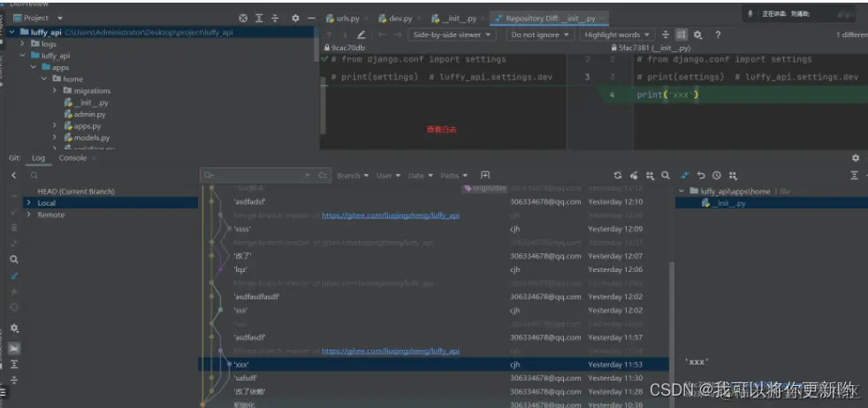Toggle match case Cc in log search
The width and height of the screenshot is (868, 408).
click(x=323, y=175)
